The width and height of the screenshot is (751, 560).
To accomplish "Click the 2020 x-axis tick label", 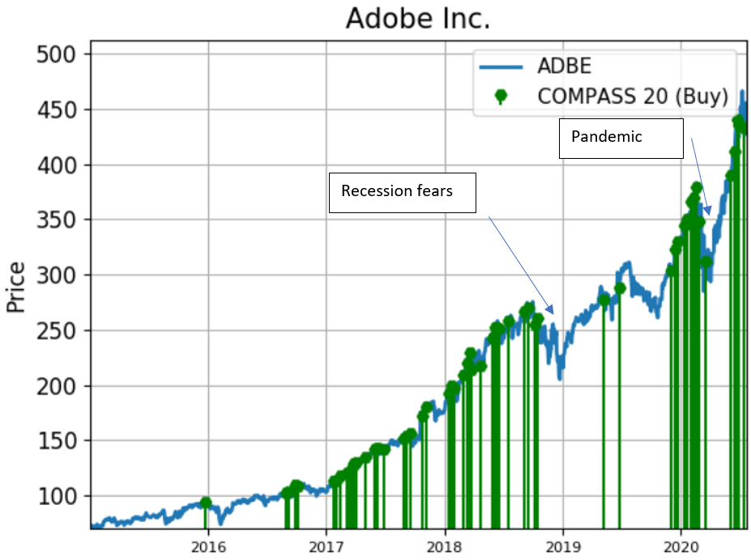I will [x=681, y=546].
